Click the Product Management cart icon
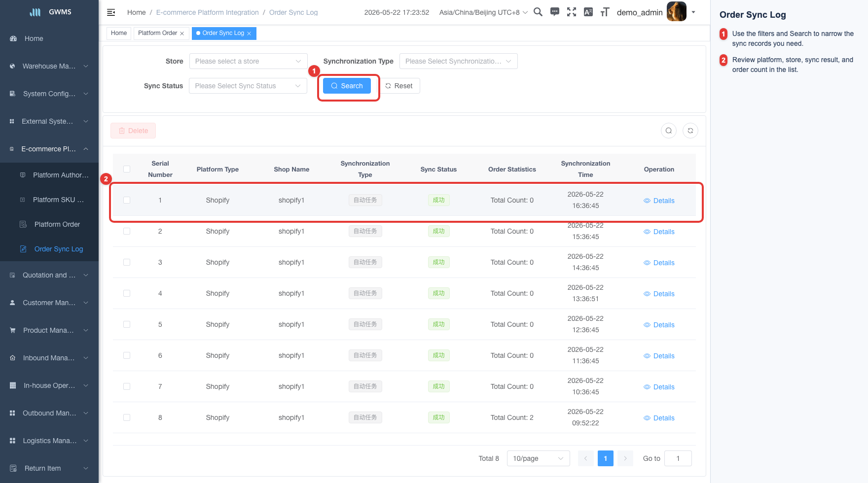The width and height of the screenshot is (868, 483). (13, 330)
